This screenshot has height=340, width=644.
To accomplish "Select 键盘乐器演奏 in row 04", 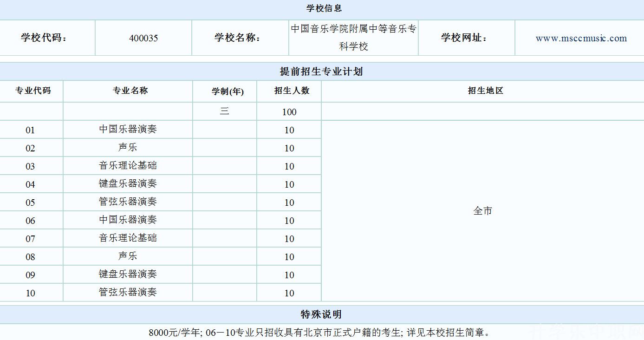I will click(x=128, y=183).
